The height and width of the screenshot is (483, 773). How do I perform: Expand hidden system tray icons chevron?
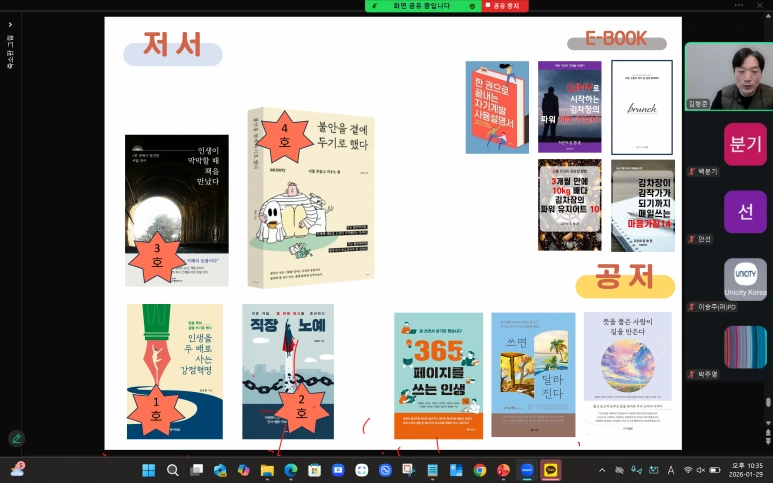602,470
